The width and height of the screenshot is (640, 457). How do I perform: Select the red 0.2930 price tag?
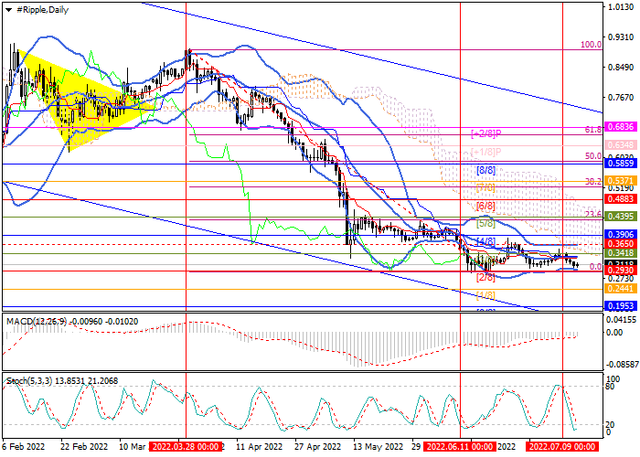coord(621,271)
